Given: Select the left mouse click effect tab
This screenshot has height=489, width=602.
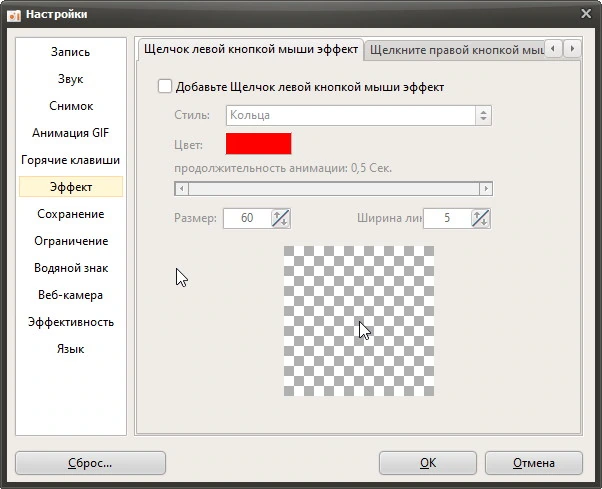Looking at the screenshot, I should coord(251,49).
